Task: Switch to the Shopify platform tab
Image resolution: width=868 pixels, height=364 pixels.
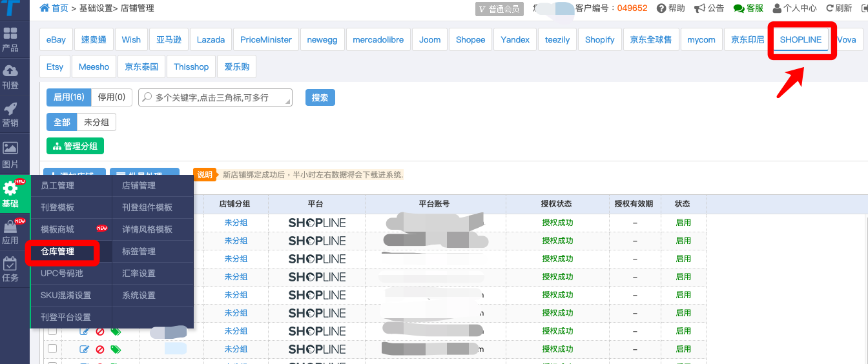Action: point(600,39)
